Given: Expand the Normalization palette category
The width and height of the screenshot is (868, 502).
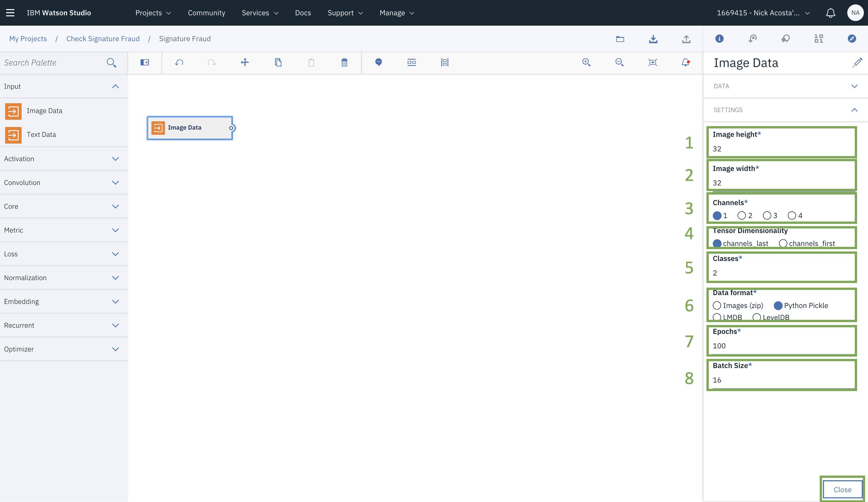Looking at the screenshot, I should pyautogui.click(x=64, y=278).
